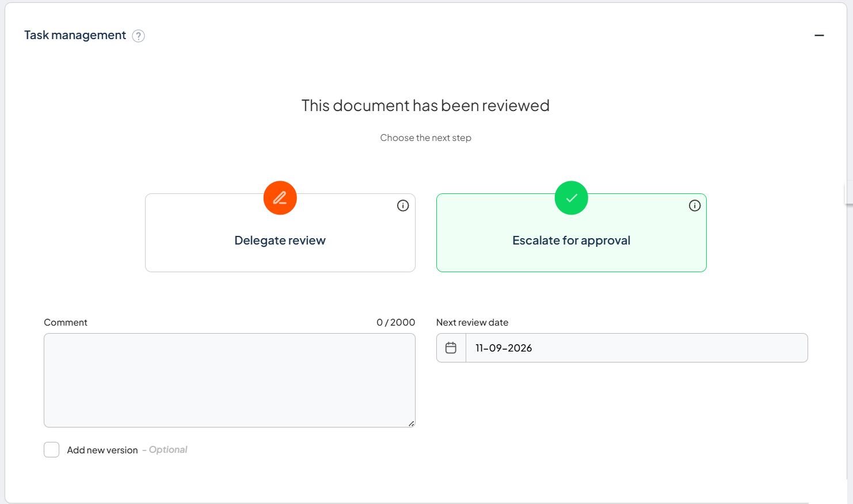The width and height of the screenshot is (853, 504).
Task: Click the 'Task management' title
Action: point(75,36)
